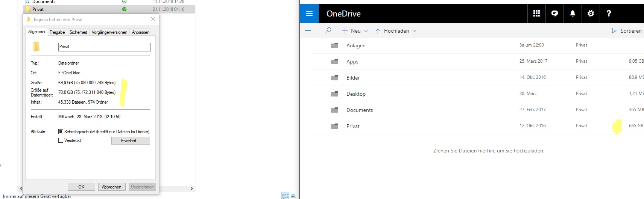Open the settings gear icon in OneDrive

[591, 14]
